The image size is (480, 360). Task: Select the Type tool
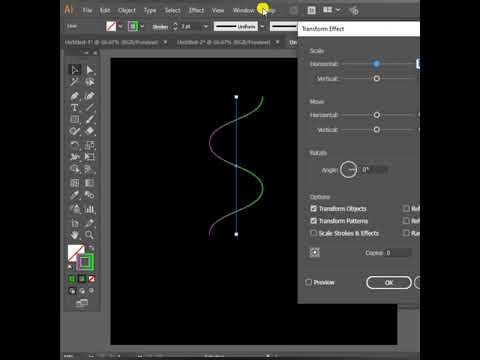coord(75,108)
